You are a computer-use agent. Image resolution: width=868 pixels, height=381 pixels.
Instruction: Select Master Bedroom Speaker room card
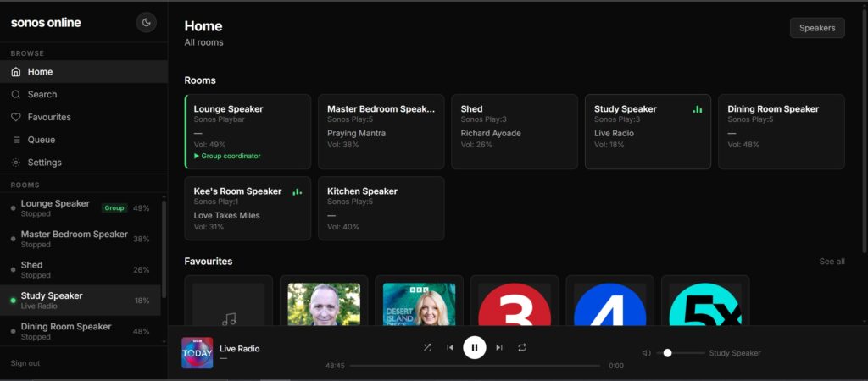coord(381,131)
